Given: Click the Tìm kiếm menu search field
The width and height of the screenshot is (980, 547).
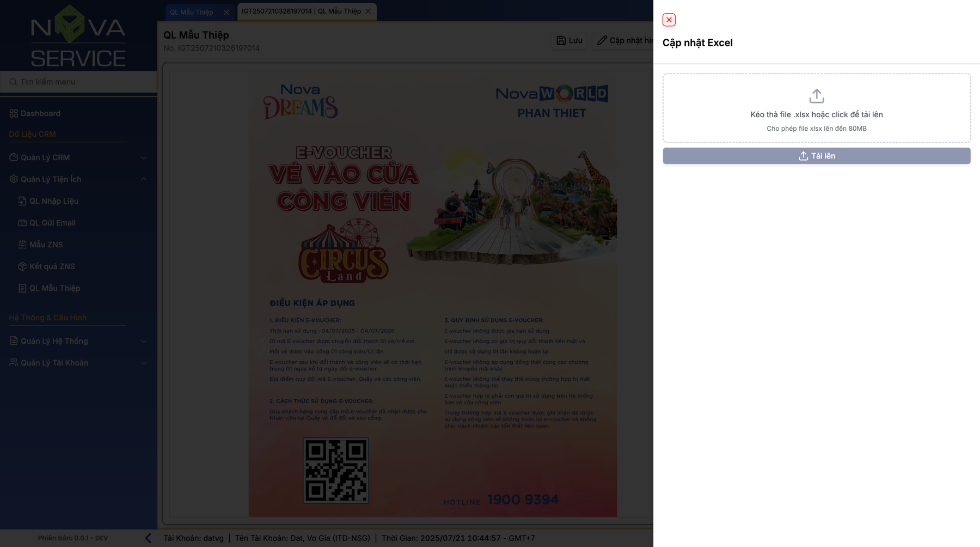Looking at the screenshot, I should 78,82.
